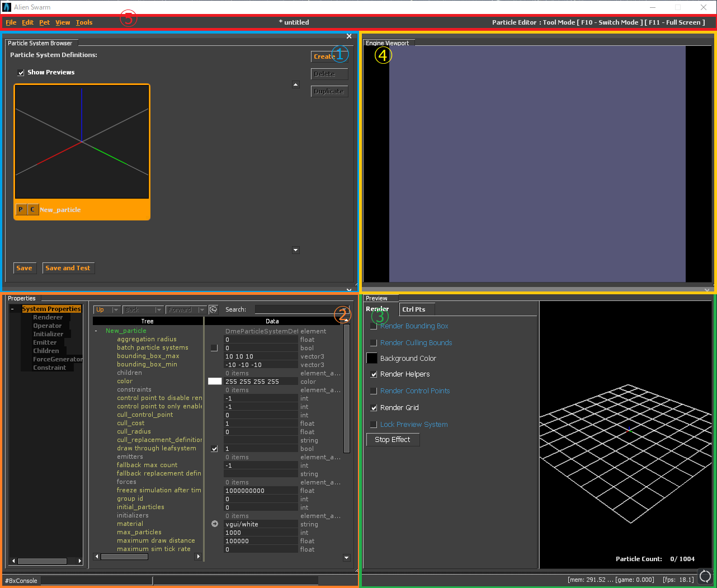
Task: Switch to the Ctrl Pts tab
Action: pos(414,309)
